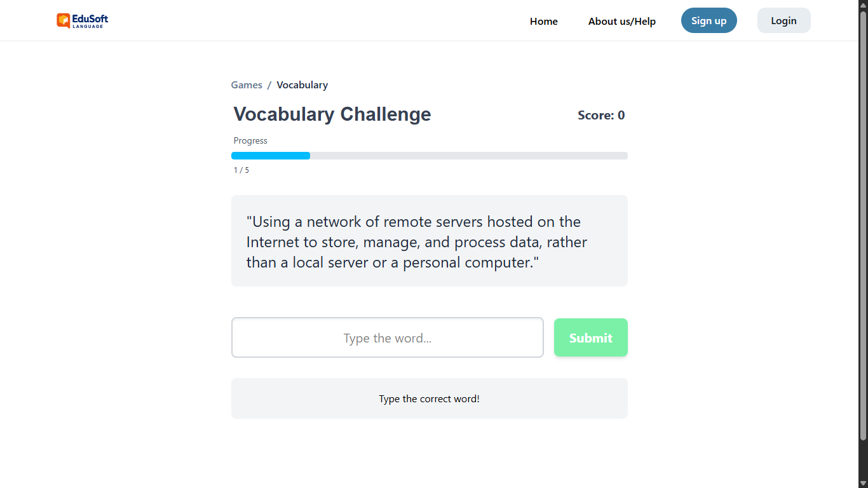
Task: Select the Vocabulary breadcrumb item
Action: coord(302,85)
